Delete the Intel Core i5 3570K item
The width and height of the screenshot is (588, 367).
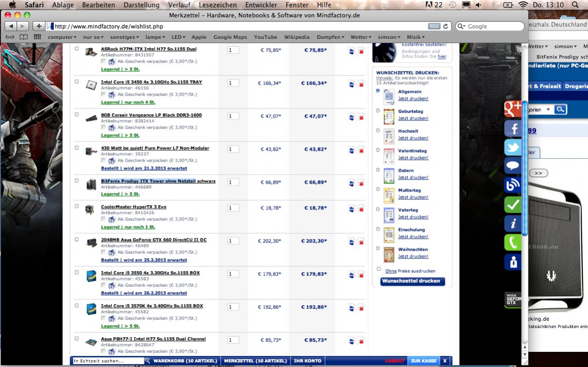click(361, 308)
